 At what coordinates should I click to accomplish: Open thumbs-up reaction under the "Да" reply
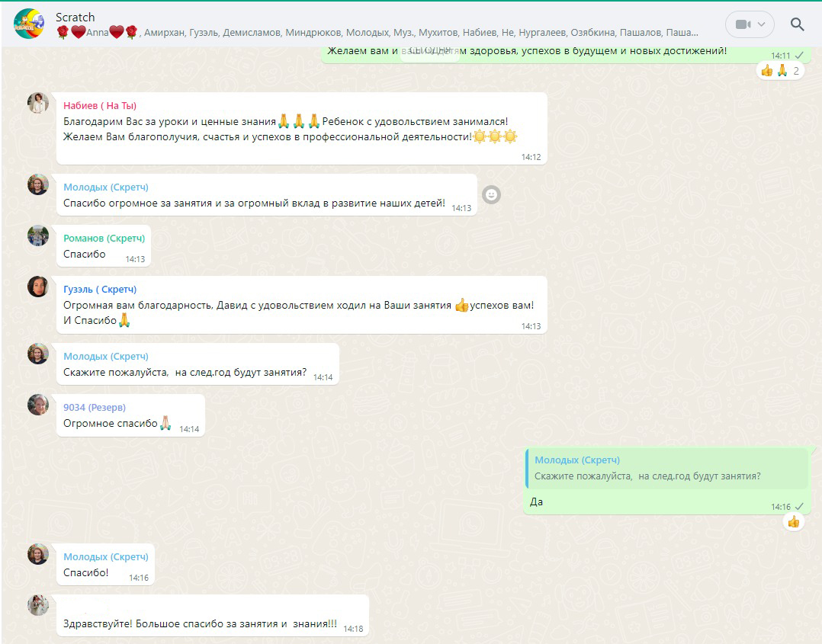coord(793,521)
